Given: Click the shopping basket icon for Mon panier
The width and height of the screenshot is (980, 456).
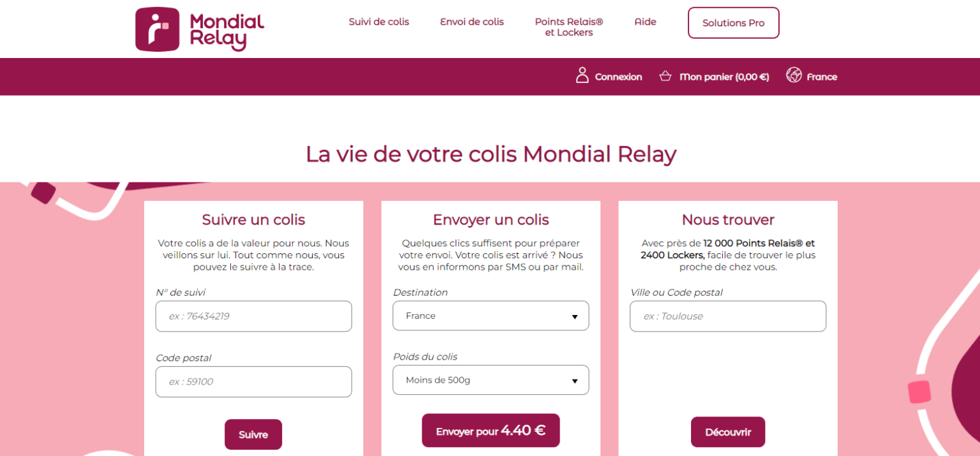Looking at the screenshot, I should pos(665,75).
